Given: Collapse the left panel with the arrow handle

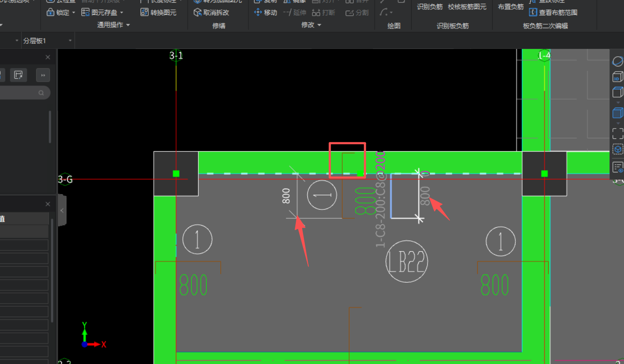Looking at the screenshot, I should (62, 210).
